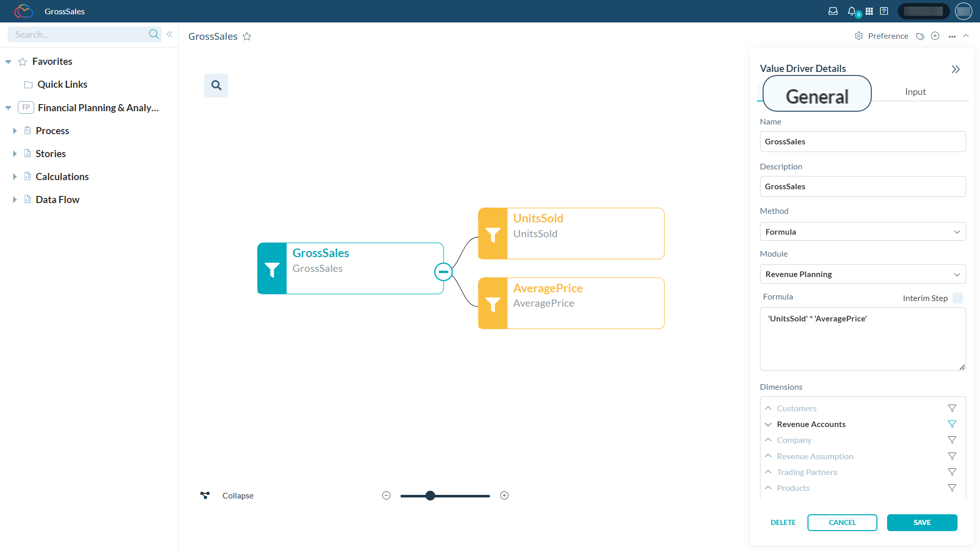Select the General tab
Image resolution: width=980 pixels, height=551 pixels.
(x=817, y=94)
